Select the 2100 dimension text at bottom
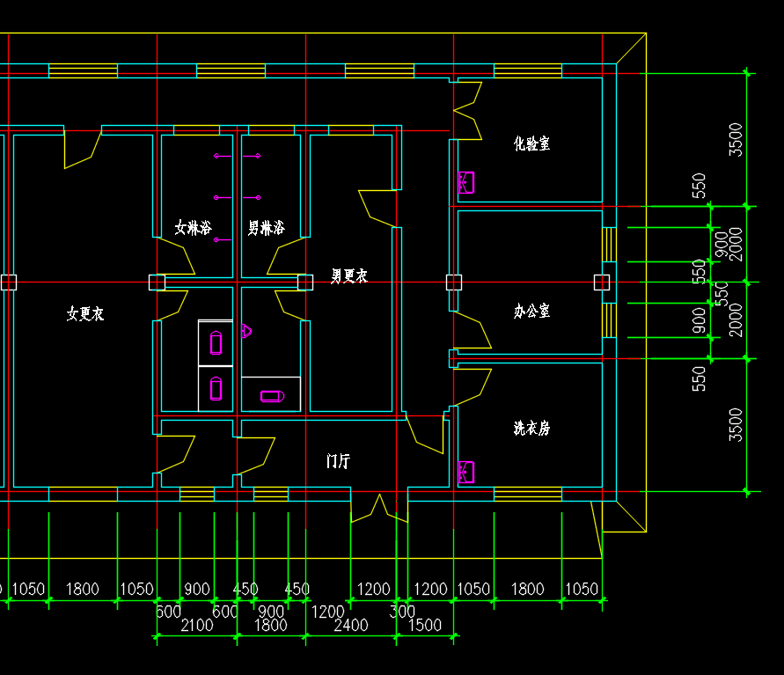Viewport: 784px width, 675px height. click(197, 625)
